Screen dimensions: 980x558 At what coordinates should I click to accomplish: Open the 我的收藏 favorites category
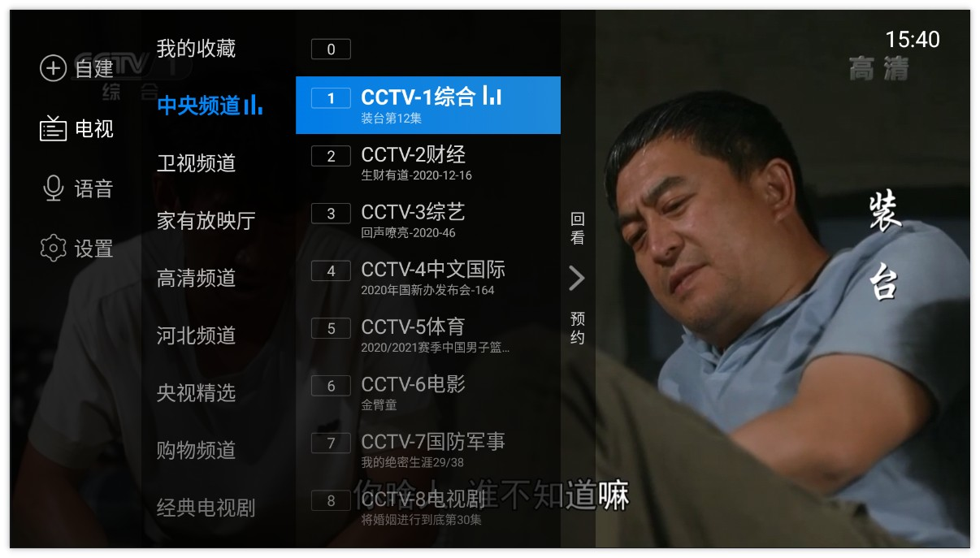(x=196, y=49)
